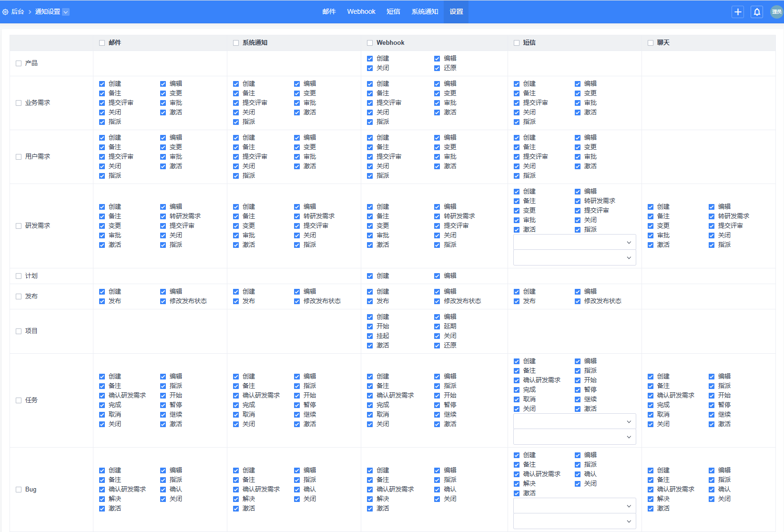Open first dropdown in 研发需求 短信 cell
The width and height of the screenshot is (784, 532).
coord(575,242)
